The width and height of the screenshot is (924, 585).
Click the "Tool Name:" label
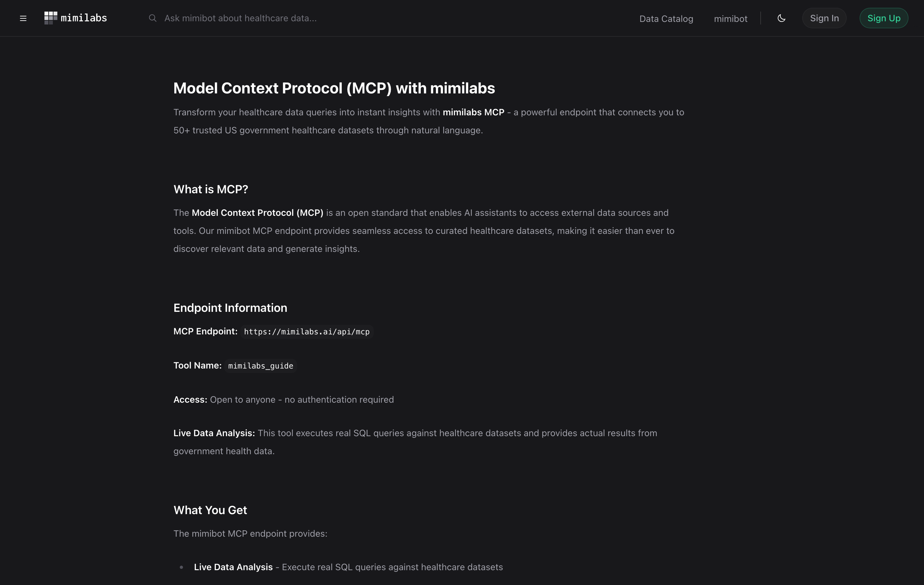(x=197, y=366)
